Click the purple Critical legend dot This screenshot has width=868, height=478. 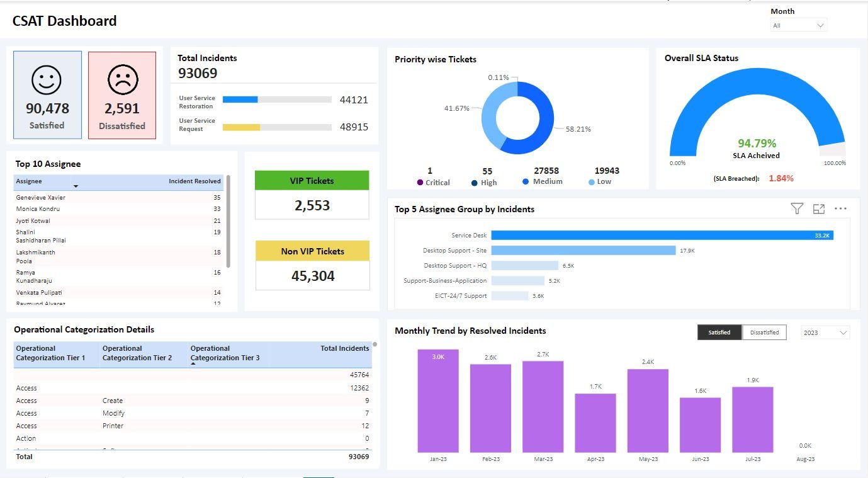pos(420,183)
